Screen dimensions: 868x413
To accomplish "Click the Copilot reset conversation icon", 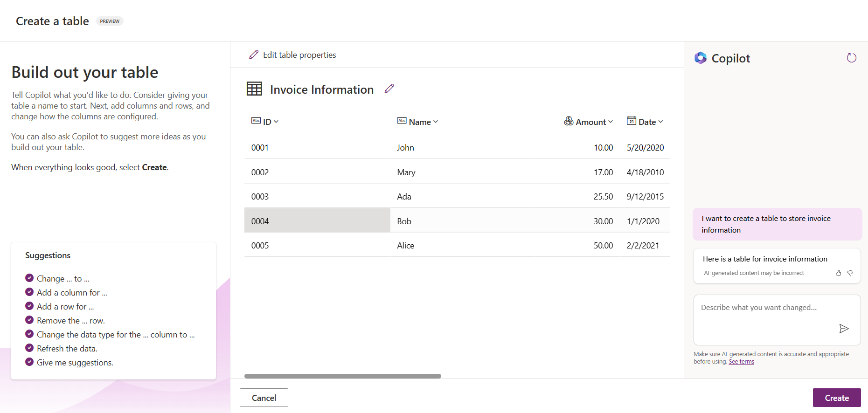I will click(851, 58).
